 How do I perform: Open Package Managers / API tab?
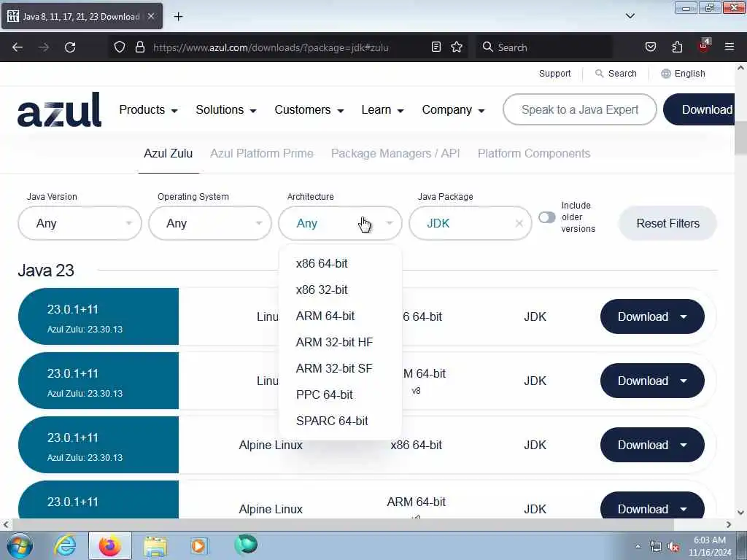pyautogui.click(x=395, y=153)
